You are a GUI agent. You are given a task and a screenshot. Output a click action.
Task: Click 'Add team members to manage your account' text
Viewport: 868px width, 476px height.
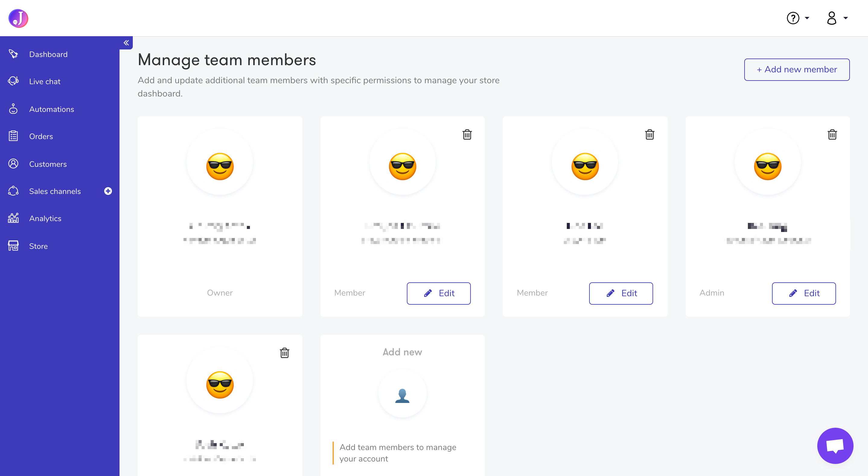[397, 453]
